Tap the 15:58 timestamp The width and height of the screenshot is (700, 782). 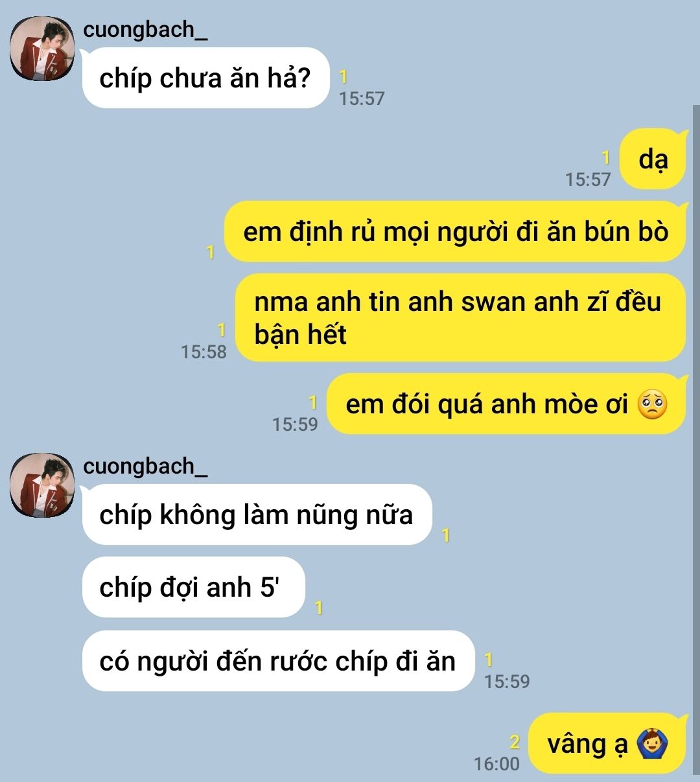click(x=204, y=352)
